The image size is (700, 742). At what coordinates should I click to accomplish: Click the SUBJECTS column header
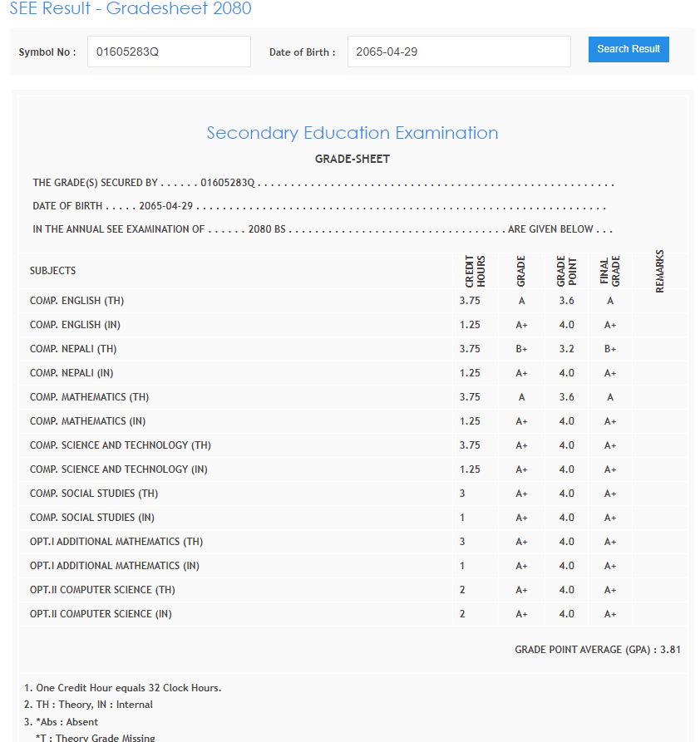coord(53,271)
